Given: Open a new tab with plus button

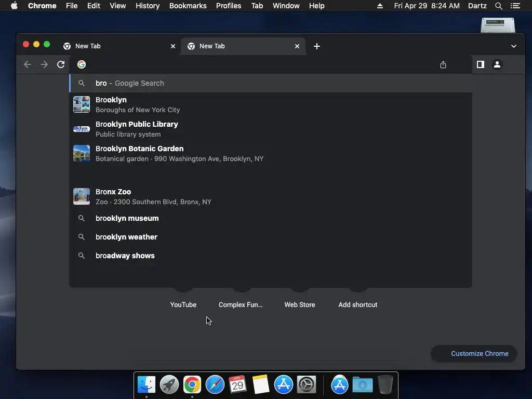Looking at the screenshot, I should click(317, 46).
